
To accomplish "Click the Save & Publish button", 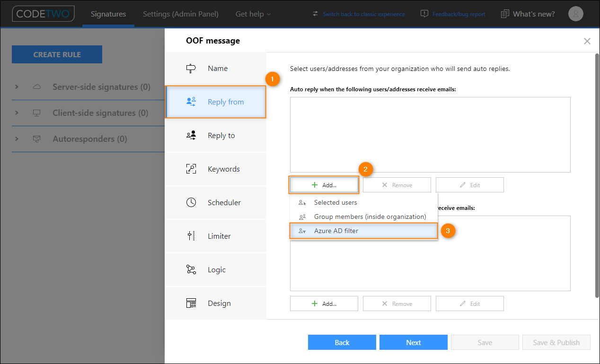I will 556,342.
